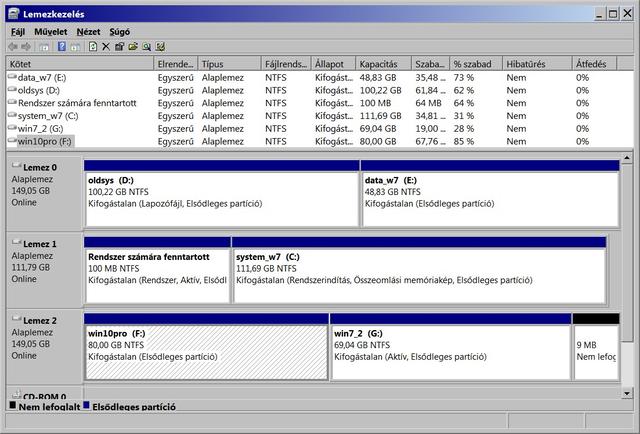Click the Forward arrow in the toolbar

pos(27,46)
